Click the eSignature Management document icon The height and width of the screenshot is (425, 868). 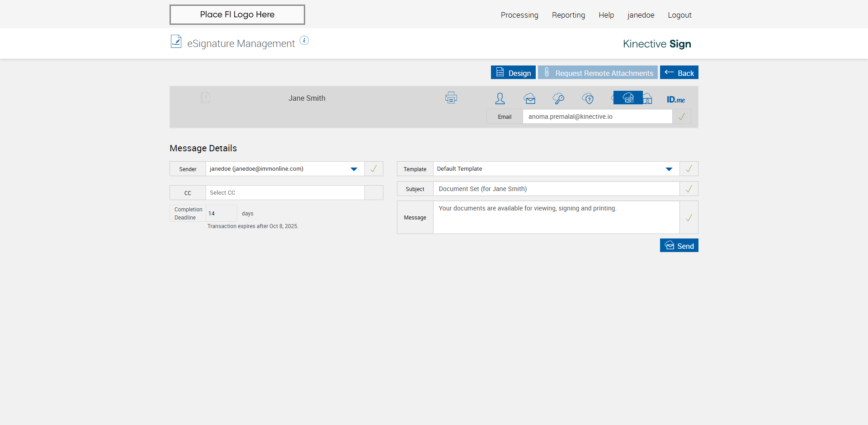176,42
